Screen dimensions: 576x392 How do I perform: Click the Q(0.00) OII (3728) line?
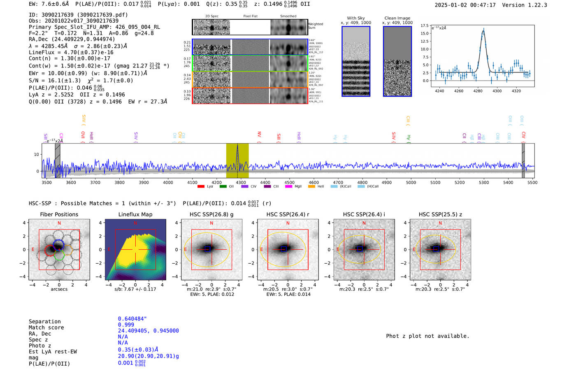coord(98,102)
